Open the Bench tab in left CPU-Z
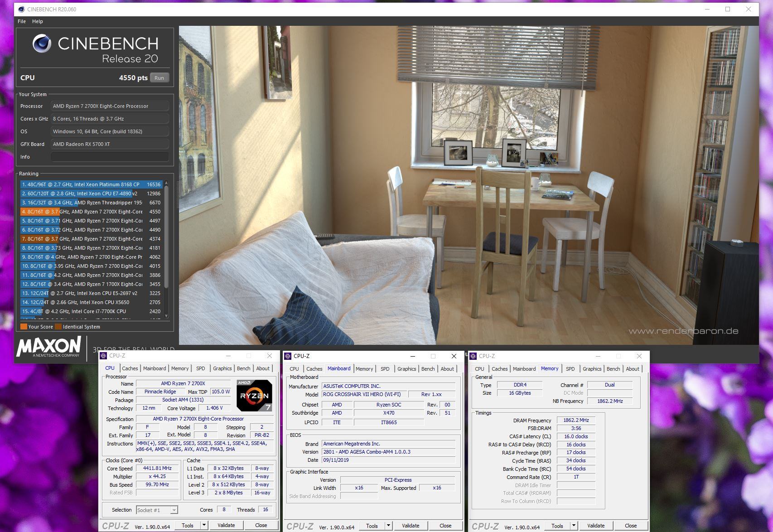 [x=243, y=368]
